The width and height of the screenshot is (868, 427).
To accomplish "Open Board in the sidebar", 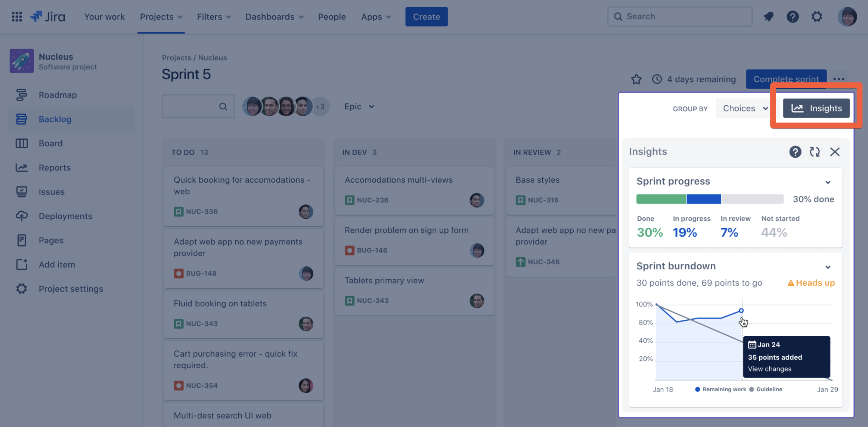I will click(x=71, y=143).
